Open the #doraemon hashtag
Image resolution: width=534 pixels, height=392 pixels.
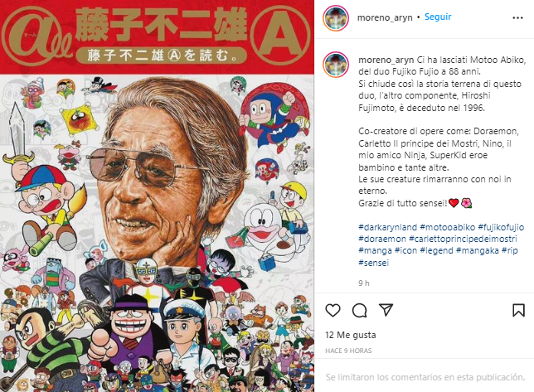pyautogui.click(x=382, y=239)
